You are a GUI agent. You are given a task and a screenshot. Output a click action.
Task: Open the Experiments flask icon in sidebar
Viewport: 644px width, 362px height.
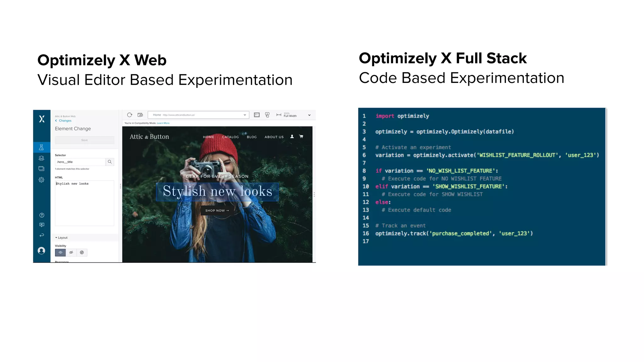click(41, 147)
